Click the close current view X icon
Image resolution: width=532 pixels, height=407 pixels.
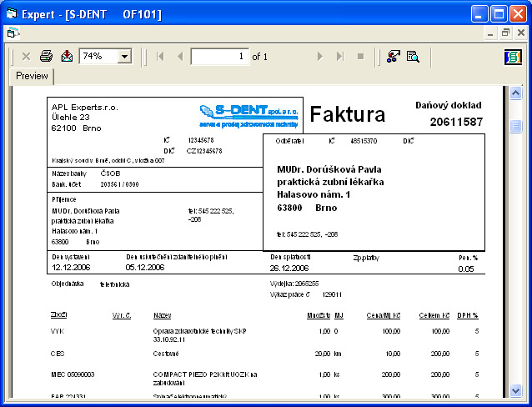(x=26, y=56)
